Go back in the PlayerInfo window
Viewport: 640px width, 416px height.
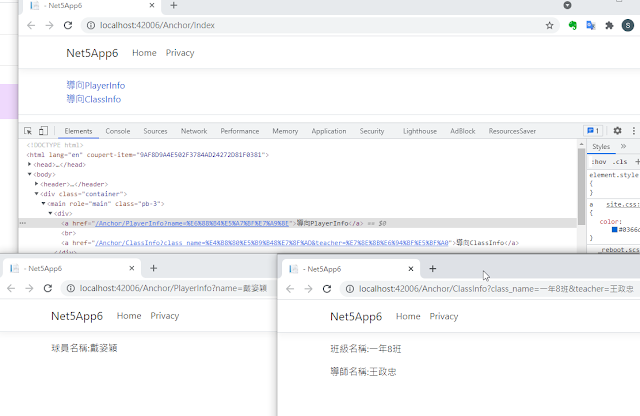pyautogui.click(x=11, y=288)
